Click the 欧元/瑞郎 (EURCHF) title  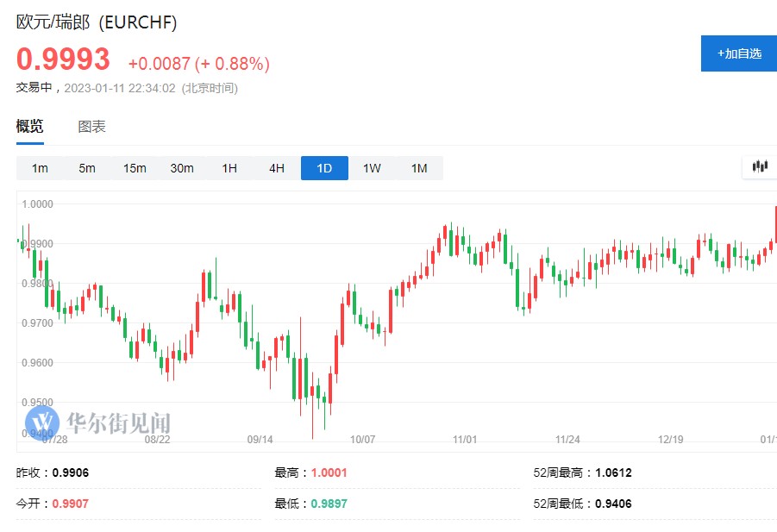point(97,22)
